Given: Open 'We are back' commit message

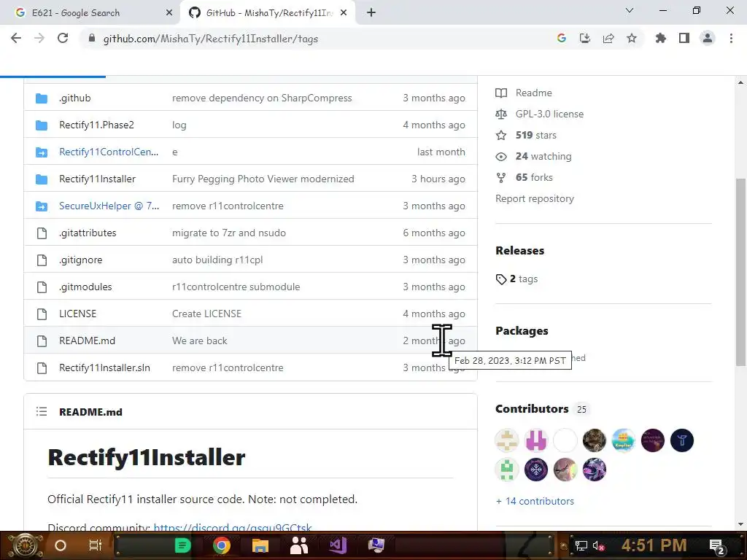Looking at the screenshot, I should click(x=200, y=341).
